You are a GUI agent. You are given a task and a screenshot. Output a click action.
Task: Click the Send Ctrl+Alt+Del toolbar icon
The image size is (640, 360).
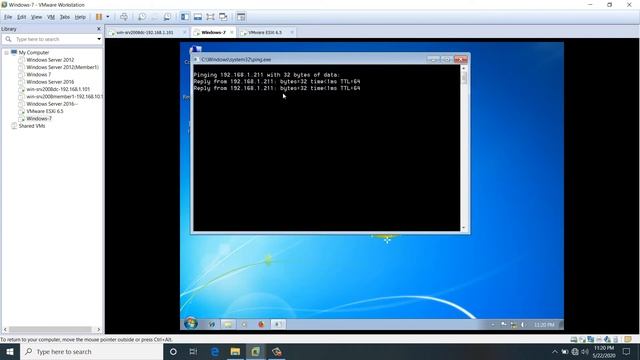[x=124, y=17]
